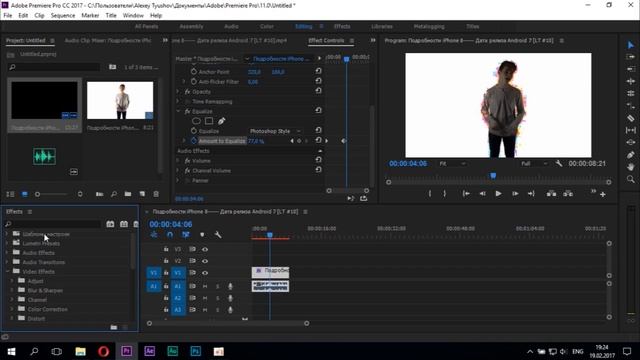Screen dimensions: 640x360
Task: Delete selected item with Project panel trash
Action: pyautogui.click(x=156, y=194)
